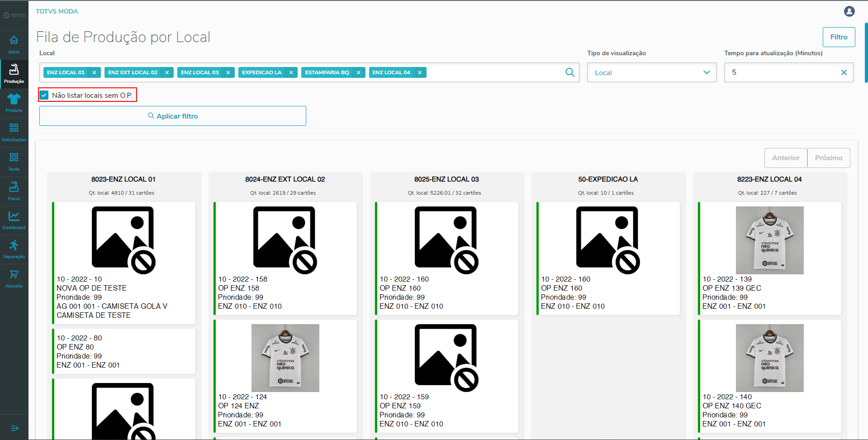Open Solicitações in the sidebar
Image resolution: width=868 pixels, height=440 pixels.
click(14, 132)
